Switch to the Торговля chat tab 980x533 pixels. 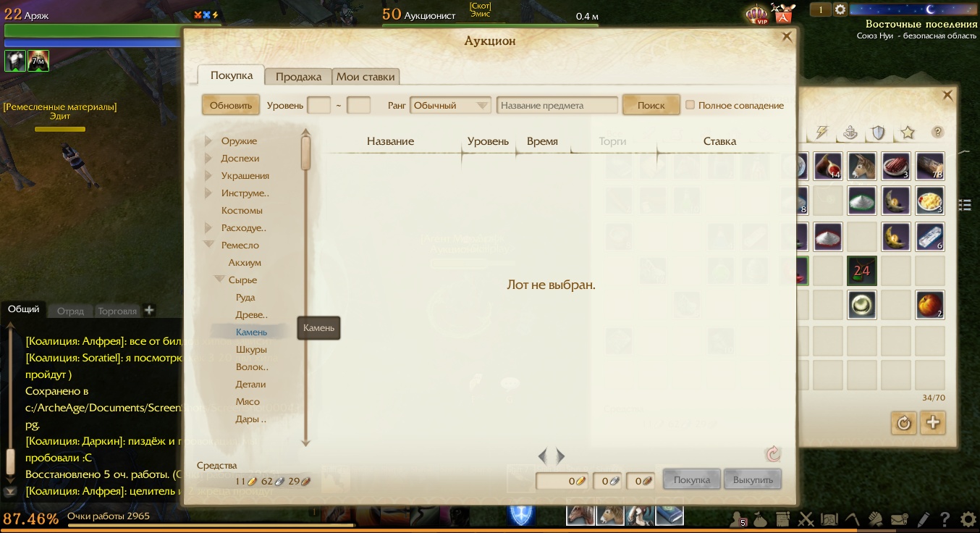tap(117, 311)
